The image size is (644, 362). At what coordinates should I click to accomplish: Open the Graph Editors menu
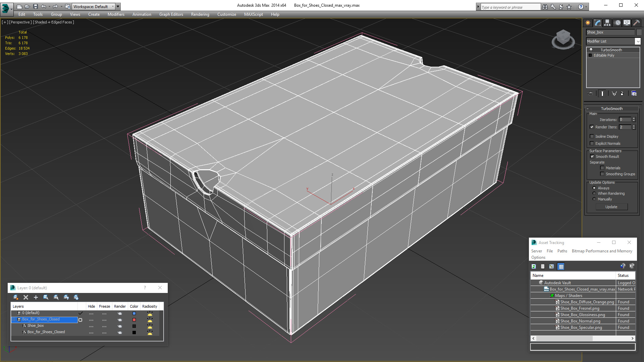(x=171, y=14)
